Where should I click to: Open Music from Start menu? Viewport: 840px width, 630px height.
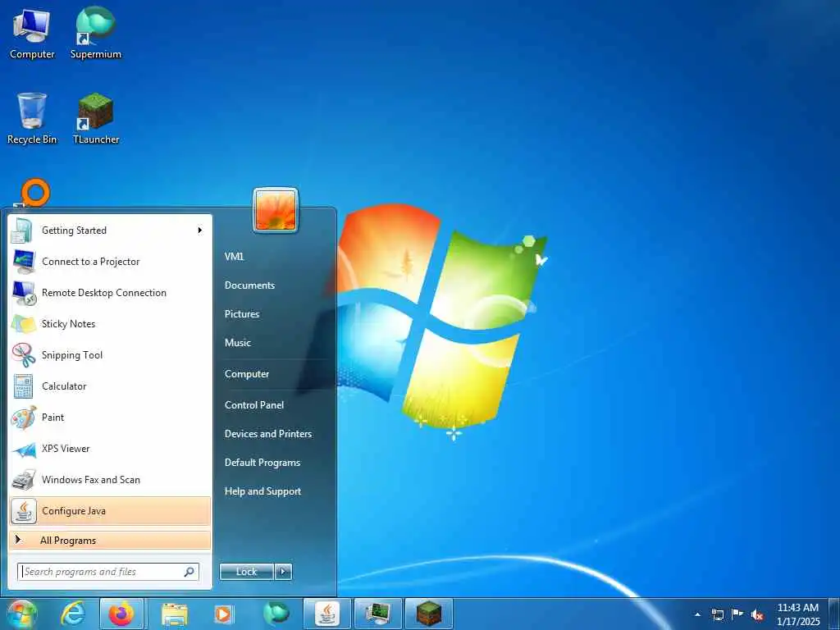[237, 343]
